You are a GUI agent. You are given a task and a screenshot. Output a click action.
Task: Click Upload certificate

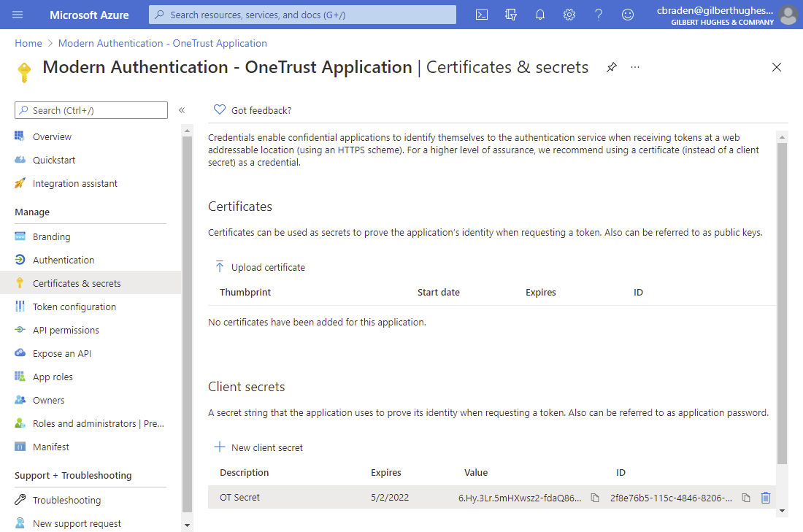pos(260,267)
